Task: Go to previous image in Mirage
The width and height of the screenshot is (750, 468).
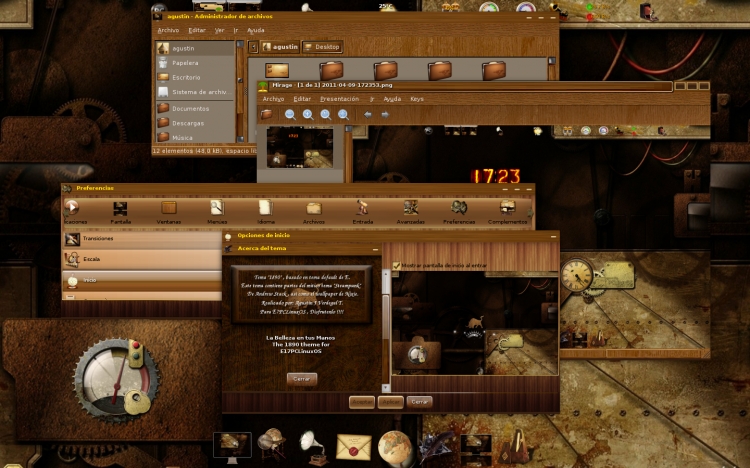Action: (367, 114)
